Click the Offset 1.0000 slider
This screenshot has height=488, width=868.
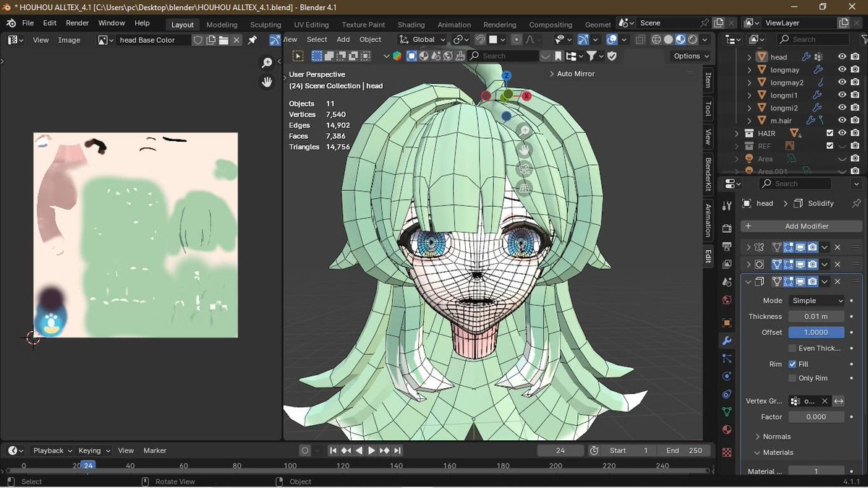pos(816,333)
